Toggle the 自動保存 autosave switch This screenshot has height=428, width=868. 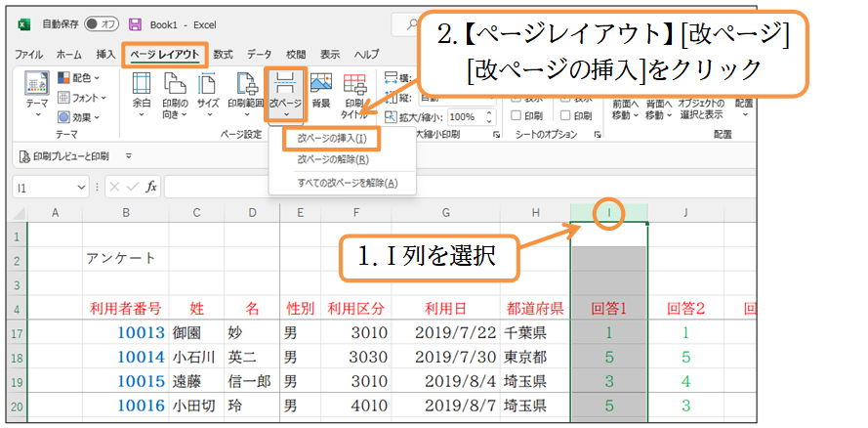point(102,24)
